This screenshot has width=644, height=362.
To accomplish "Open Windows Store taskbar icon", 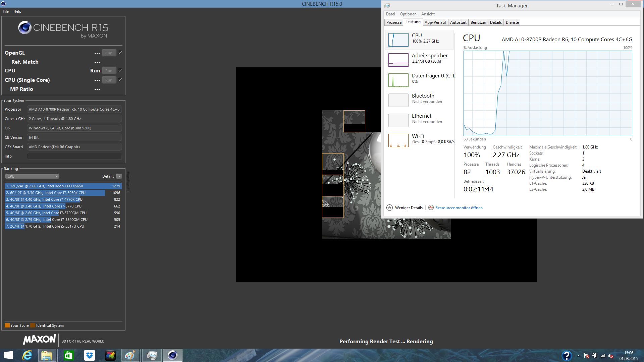I will tap(68, 355).
